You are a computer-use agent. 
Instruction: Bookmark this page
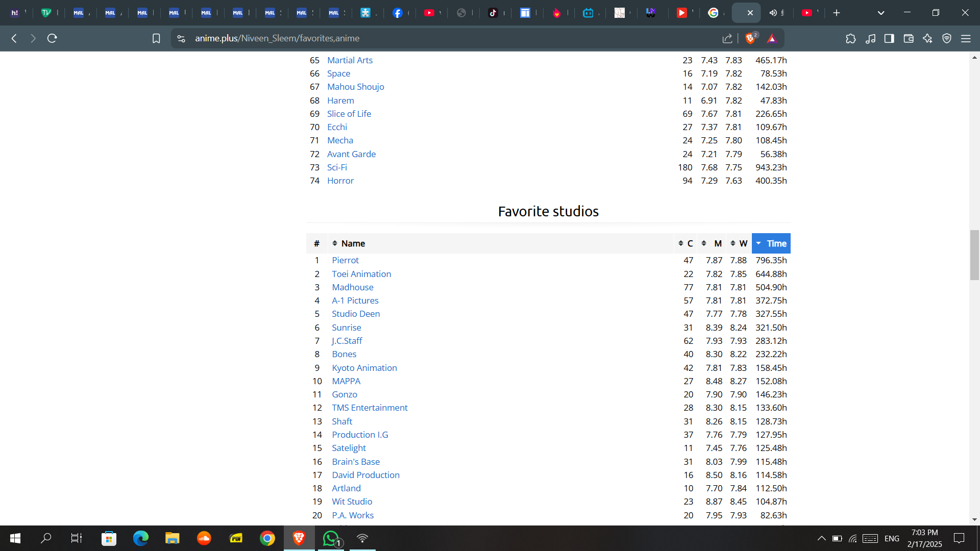click(156, 38)
